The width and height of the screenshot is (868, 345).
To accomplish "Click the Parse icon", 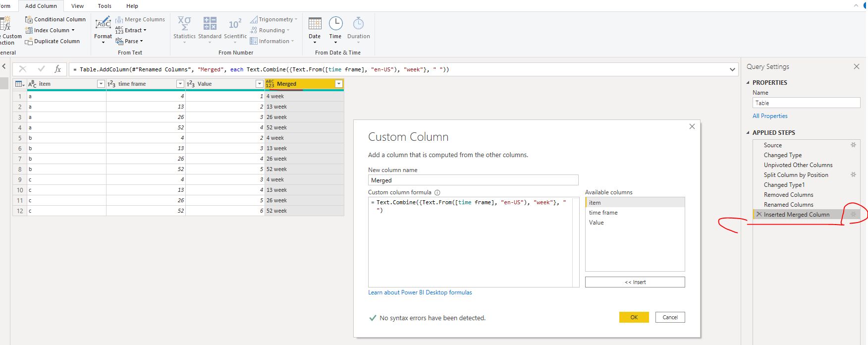I will click(119, 41).
